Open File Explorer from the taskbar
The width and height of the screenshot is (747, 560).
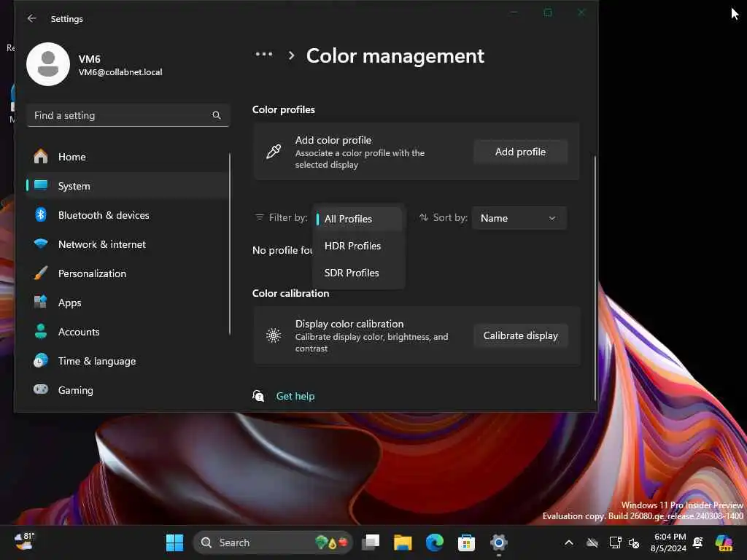[403, 542]
